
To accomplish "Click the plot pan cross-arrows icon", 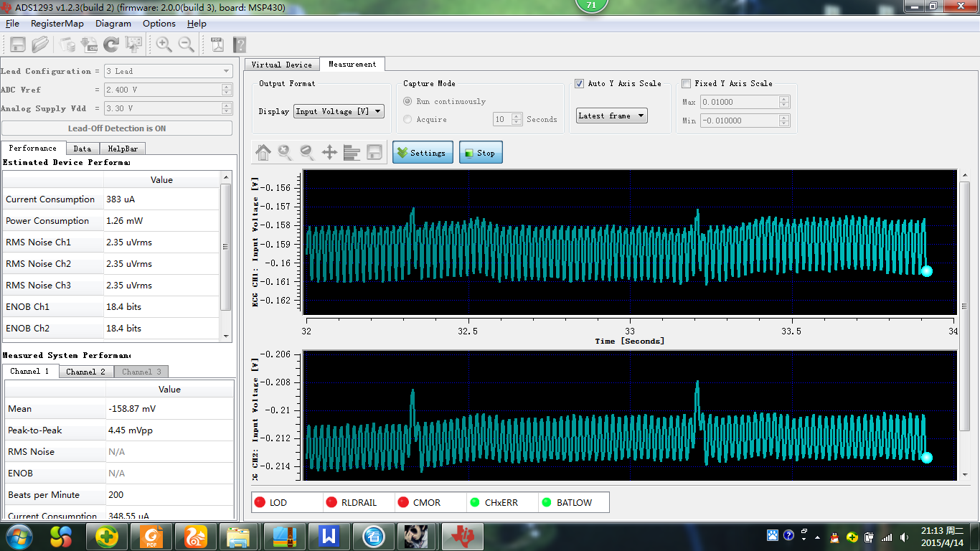I will [329, 152].
